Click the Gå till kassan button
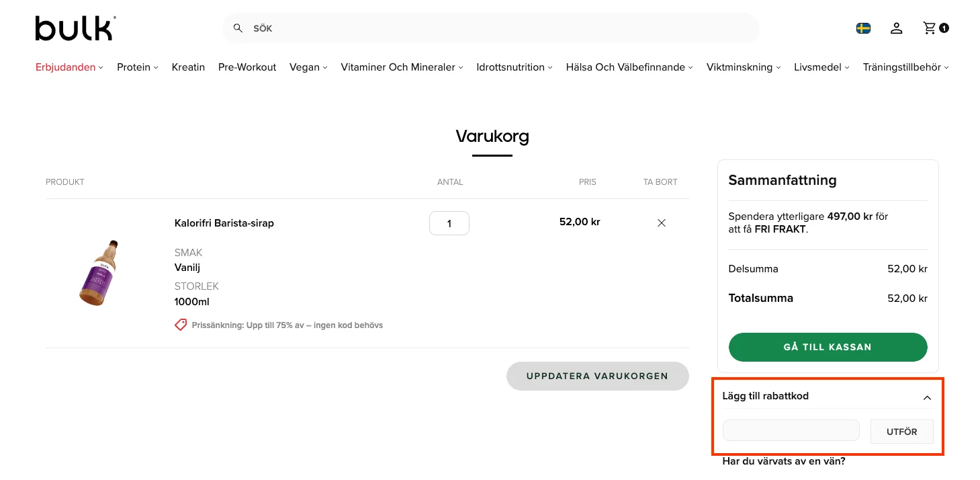This screenshot has height=480, width=980. point(828,347)
